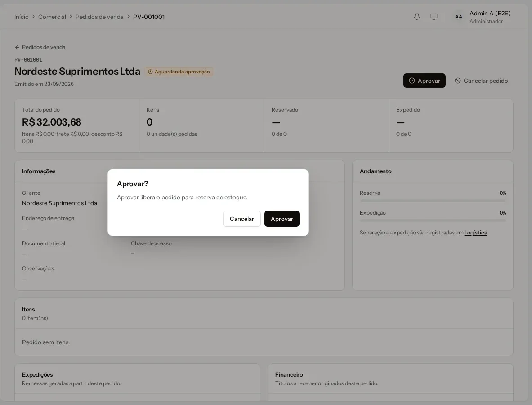Navigate to the Comercial breadcrumb
This screenshot has width=532, height=405.
52,17
